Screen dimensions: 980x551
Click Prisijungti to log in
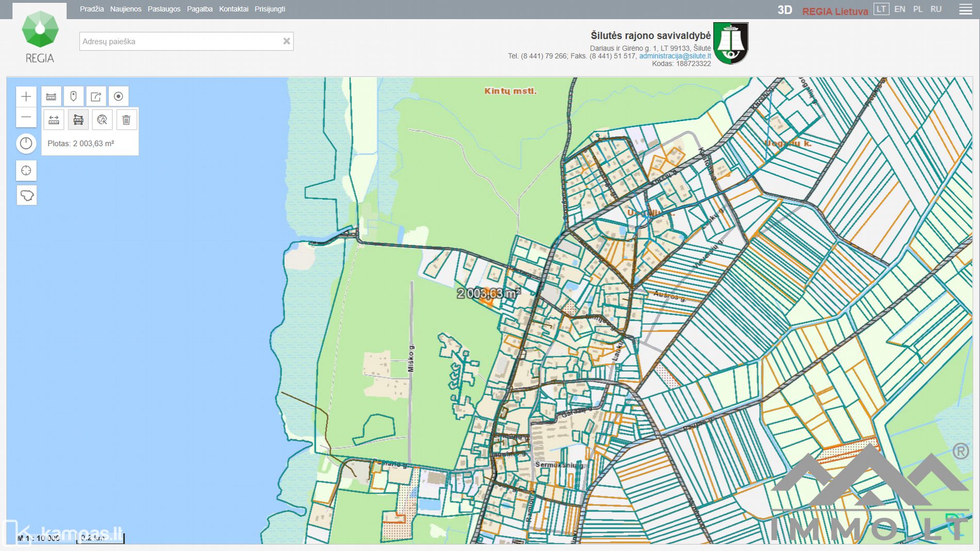270,9
